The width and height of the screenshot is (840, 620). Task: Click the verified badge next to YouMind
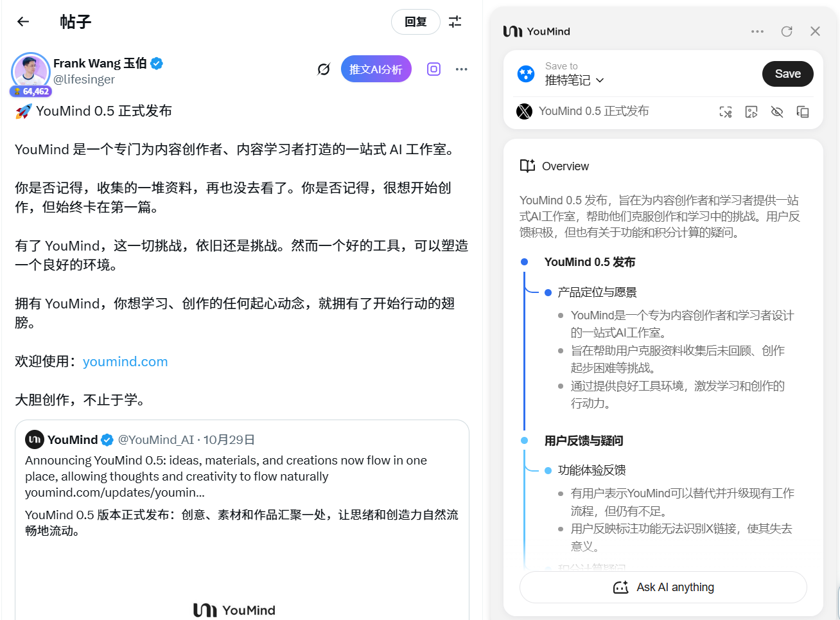(x=107, y=440)
